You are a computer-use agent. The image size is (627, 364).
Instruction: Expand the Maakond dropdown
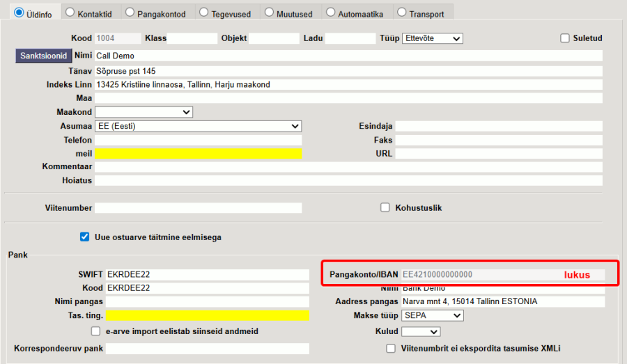click(144, 112)
